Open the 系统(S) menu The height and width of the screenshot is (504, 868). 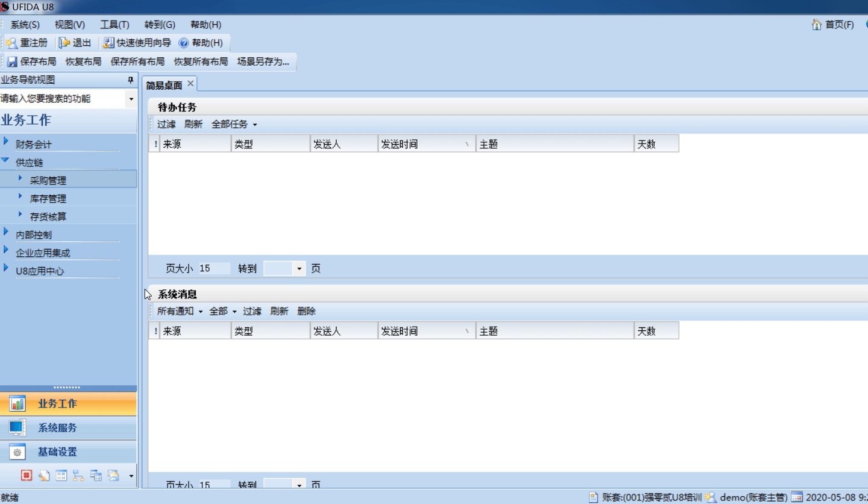[x=25, y=25]
